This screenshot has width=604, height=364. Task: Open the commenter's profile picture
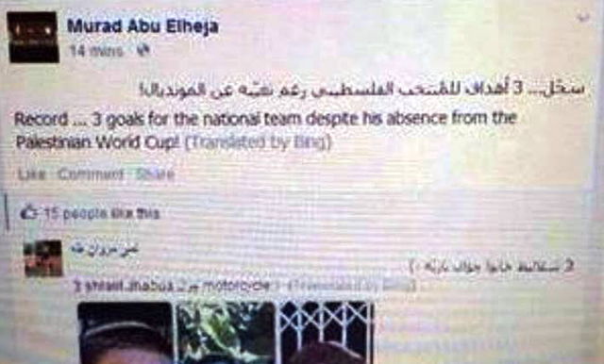[x=42, y=258]
